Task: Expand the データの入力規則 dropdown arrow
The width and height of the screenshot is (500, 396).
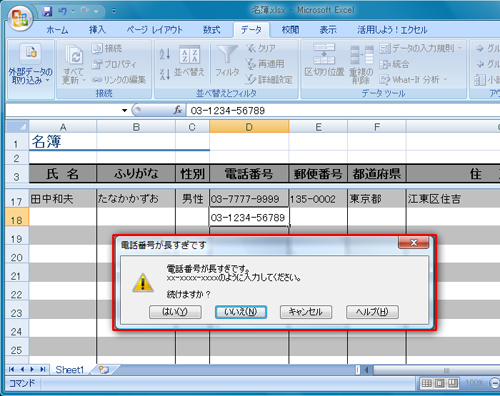Action: coord(460,49)
